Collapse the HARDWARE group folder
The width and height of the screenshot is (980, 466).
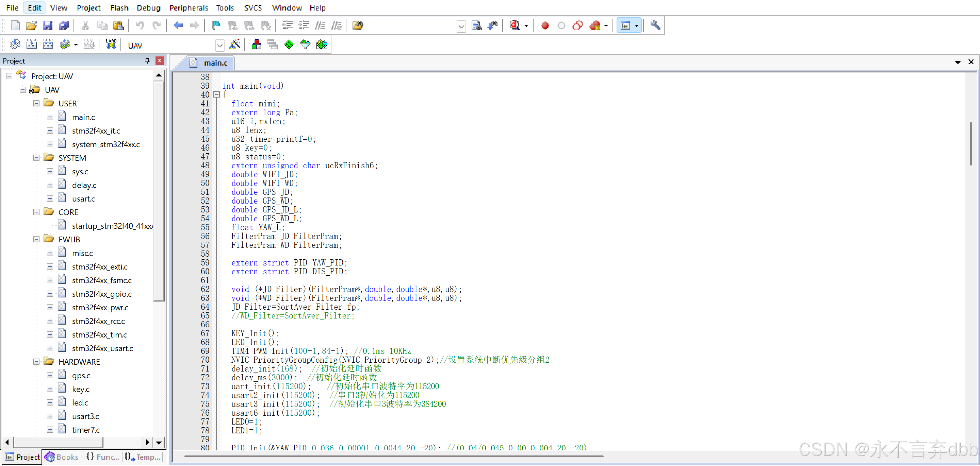tap(36, 362)
